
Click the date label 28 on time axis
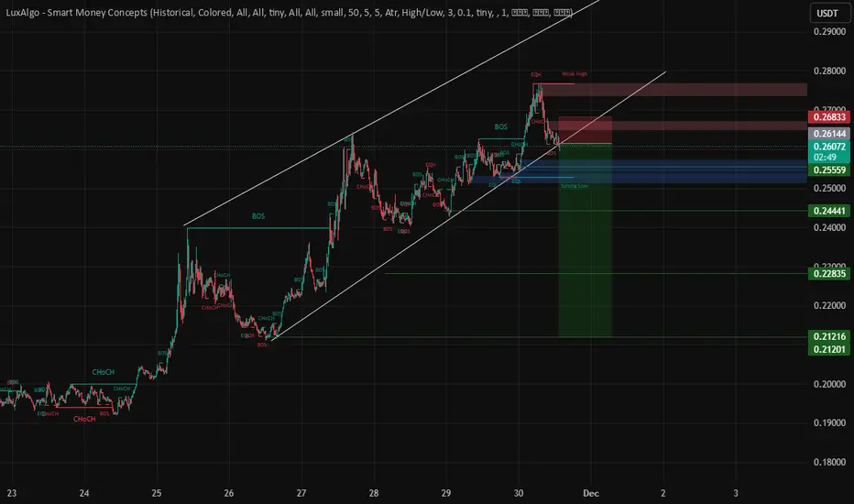[x=374, y=493]
